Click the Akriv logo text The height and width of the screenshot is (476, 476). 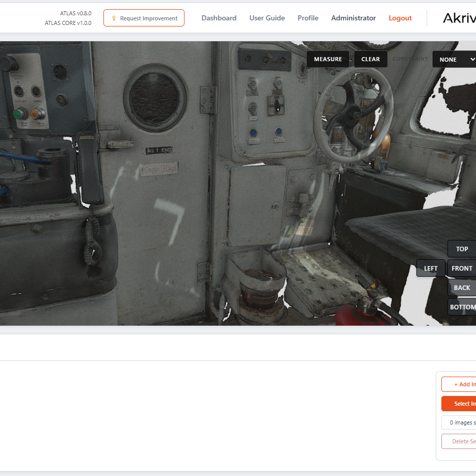coord(459,18)
